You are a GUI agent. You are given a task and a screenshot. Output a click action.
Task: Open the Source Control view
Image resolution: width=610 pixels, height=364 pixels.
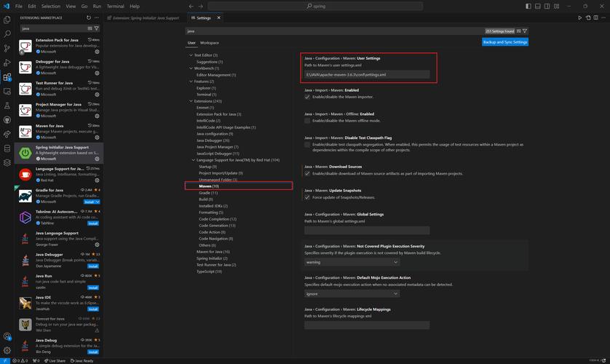pyautogui.click(x=7, y=48)
